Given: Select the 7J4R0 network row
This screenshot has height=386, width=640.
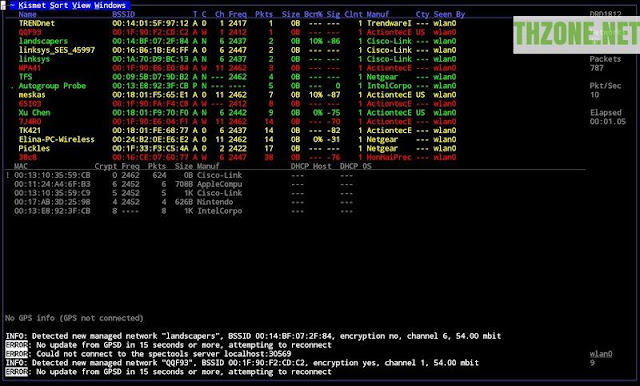Looking at the screenshot, I should (238, 122).
